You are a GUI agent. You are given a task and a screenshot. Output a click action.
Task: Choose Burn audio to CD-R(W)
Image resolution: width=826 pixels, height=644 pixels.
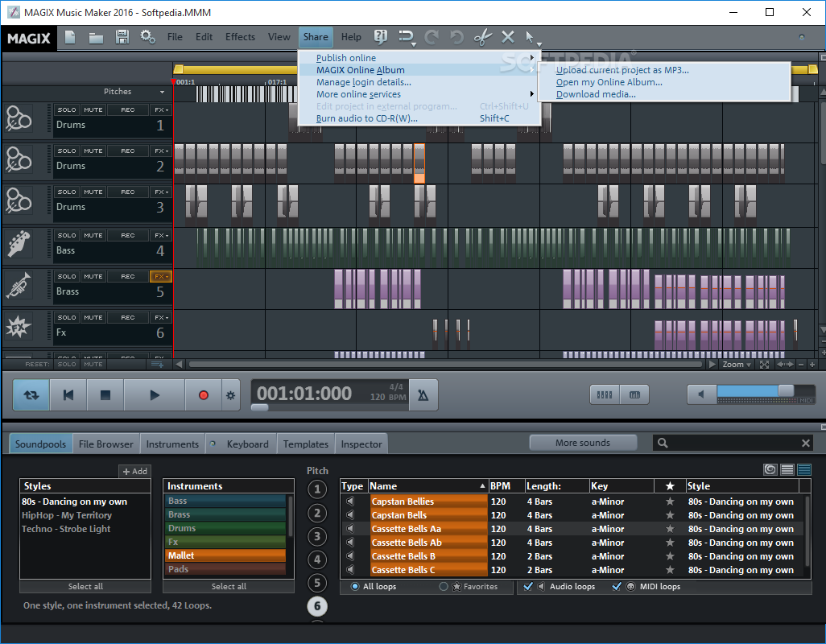[366, 118]
